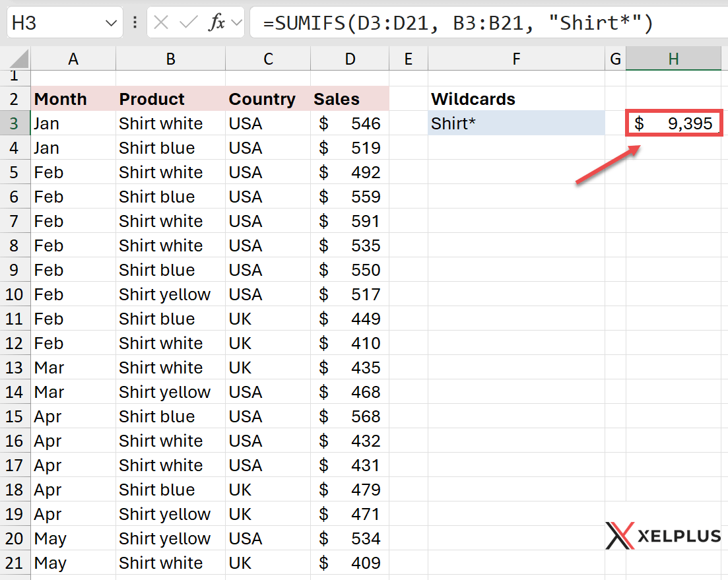Select the Sales header cell
This screenshot has width=728, height=580.
click(x=349, y=99)
